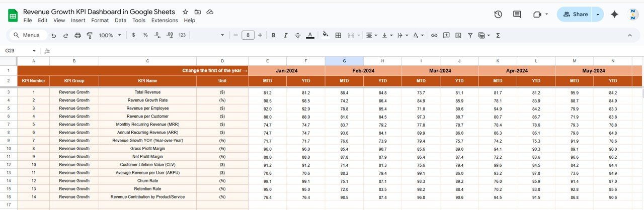Screen dimensions: 644x210
Task: Toggle bold formatting
Action: pyautogui.click(x=273, y=35)
